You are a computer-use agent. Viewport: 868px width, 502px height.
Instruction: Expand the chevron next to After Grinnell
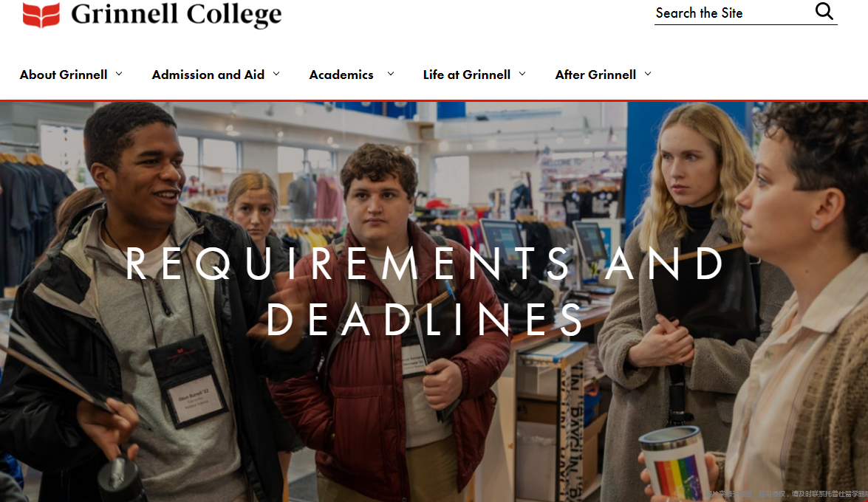tap(648, 74)
